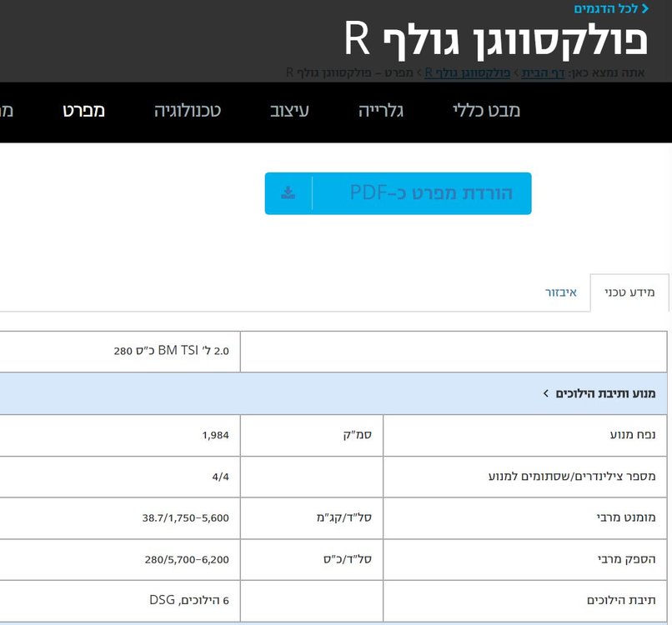Switch to the איבזור tab
This screenshot has width=672, height=625.
(x=560, y=292)
